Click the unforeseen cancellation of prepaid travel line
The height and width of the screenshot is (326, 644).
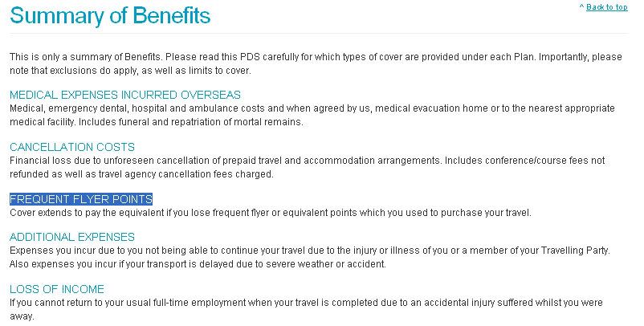pyautogui.click(x=308, y=161)
